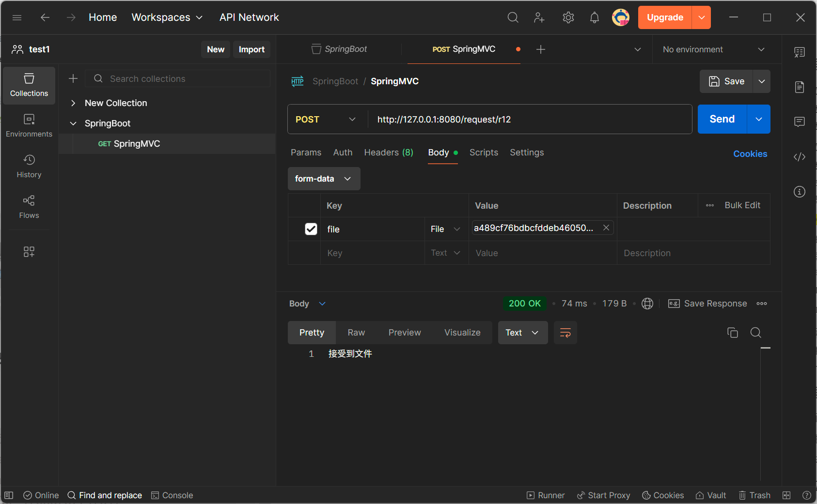This screenshot has width=817, height=504.
Task: Change the form-data body type
Action: pos(324,179)
